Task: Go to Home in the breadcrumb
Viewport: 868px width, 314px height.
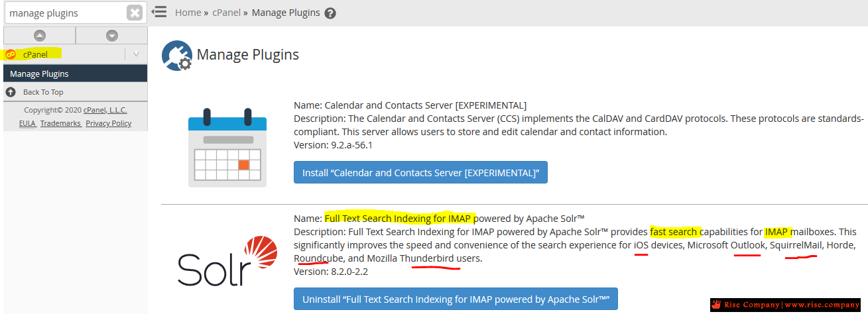Action: point(188,13)
